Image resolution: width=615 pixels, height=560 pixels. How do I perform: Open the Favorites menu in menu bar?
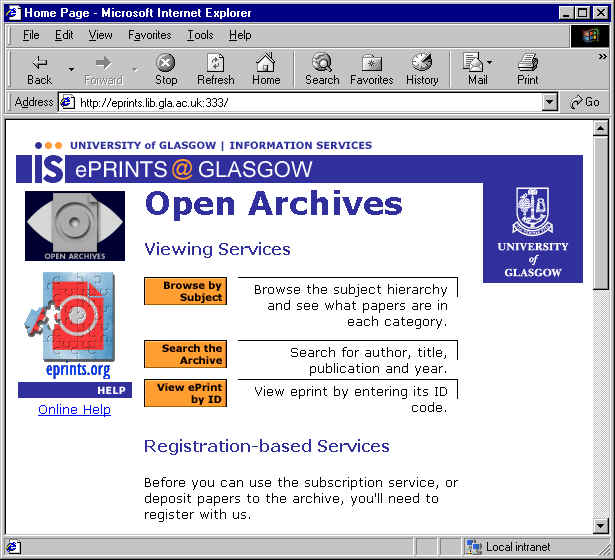pyautogui.click(x=149, y=35)
